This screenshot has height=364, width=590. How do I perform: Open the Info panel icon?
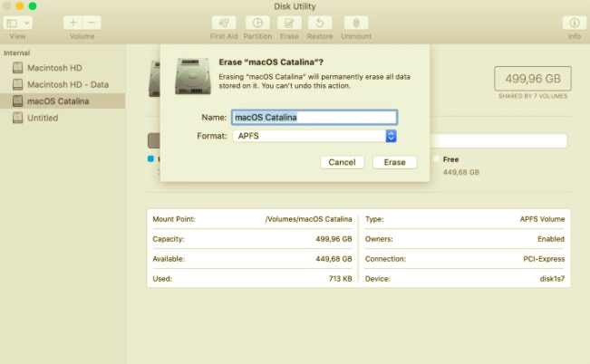(x=575, y=23)
